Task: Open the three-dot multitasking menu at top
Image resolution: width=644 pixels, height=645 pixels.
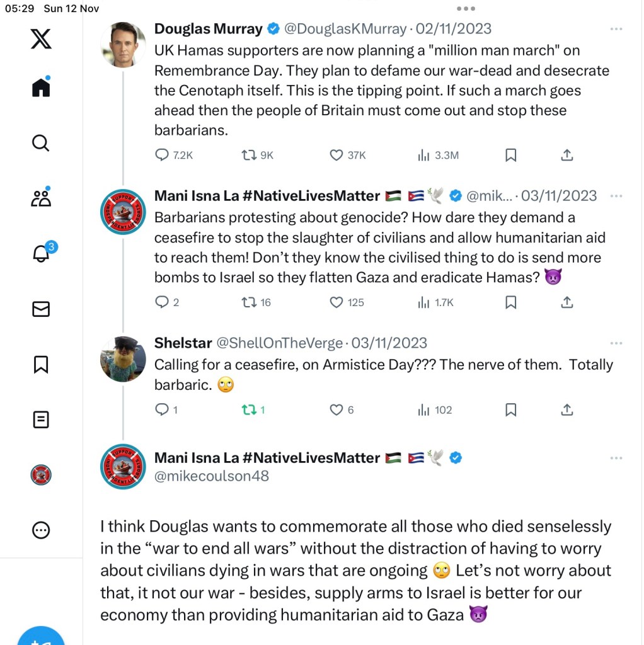Action: pos(466,9)
